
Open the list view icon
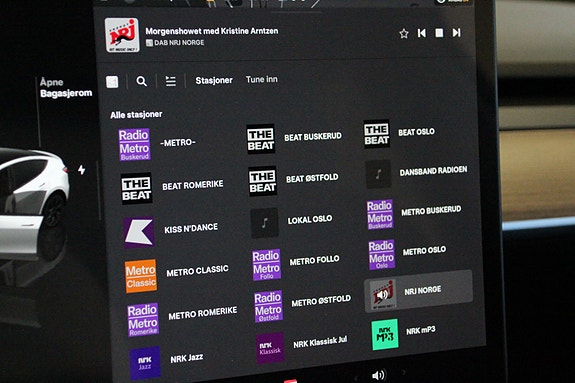pos(171,81)
